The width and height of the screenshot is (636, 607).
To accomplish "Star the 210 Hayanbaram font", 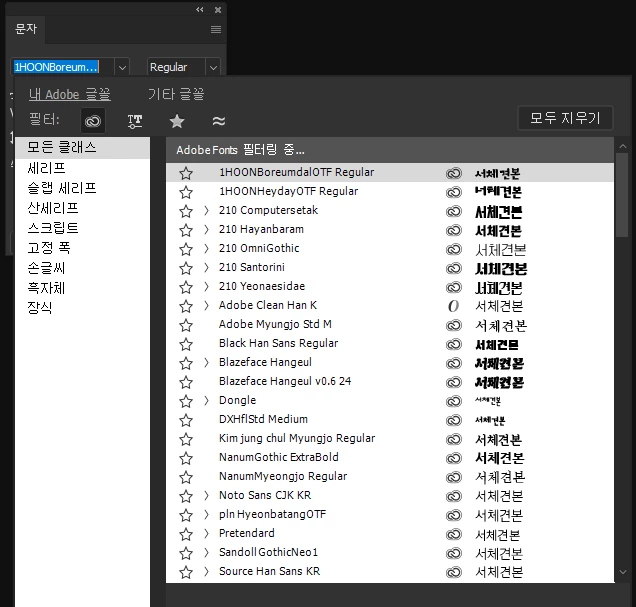I will tap(186, 230).
